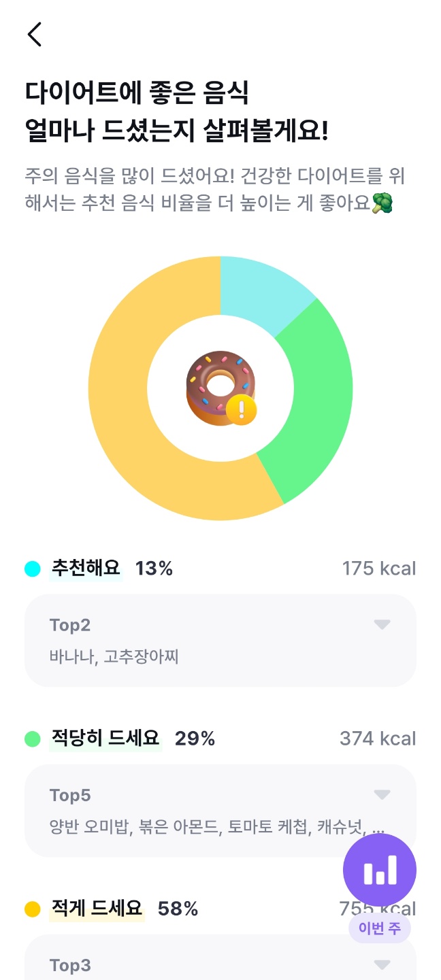Select the 추천해요 category label
The height and width of the screenshot is (980, 441).
[x=86, y=569]
